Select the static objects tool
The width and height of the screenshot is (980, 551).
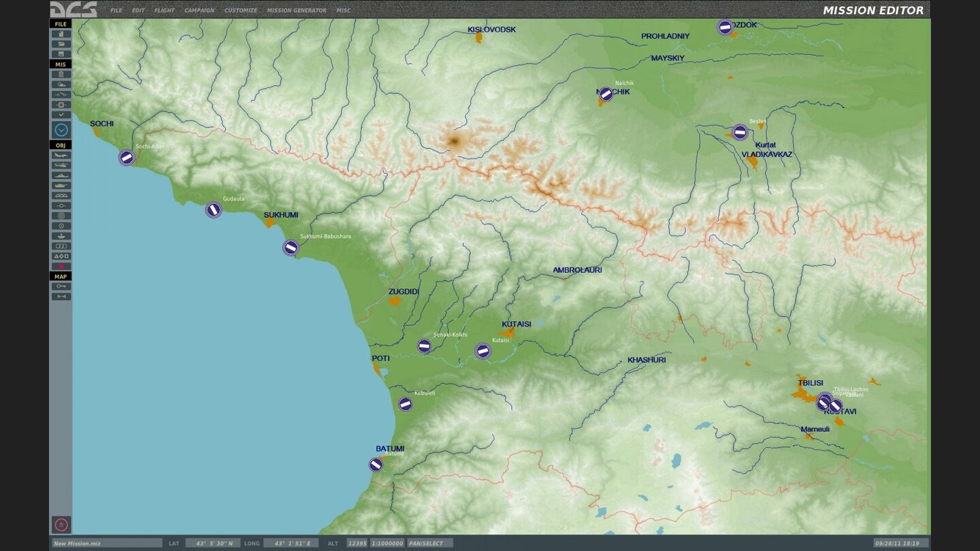pyautogui.click(x=61, y=195)
